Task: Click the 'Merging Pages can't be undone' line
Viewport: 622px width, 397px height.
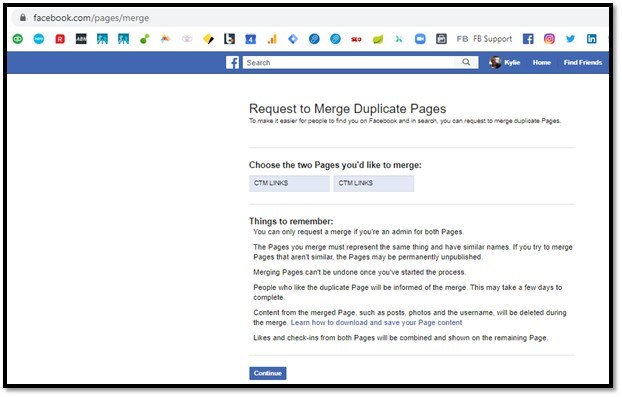Action: [359, 272]
